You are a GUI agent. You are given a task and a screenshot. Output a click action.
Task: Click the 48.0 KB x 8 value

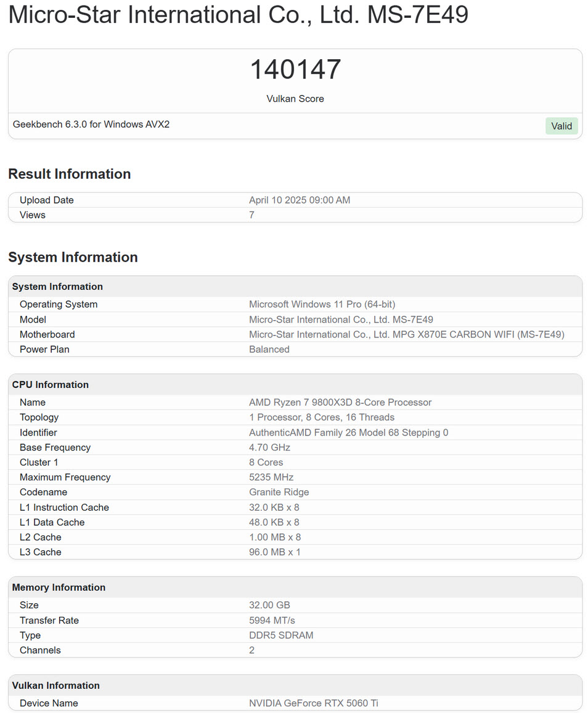pos(274,522)
